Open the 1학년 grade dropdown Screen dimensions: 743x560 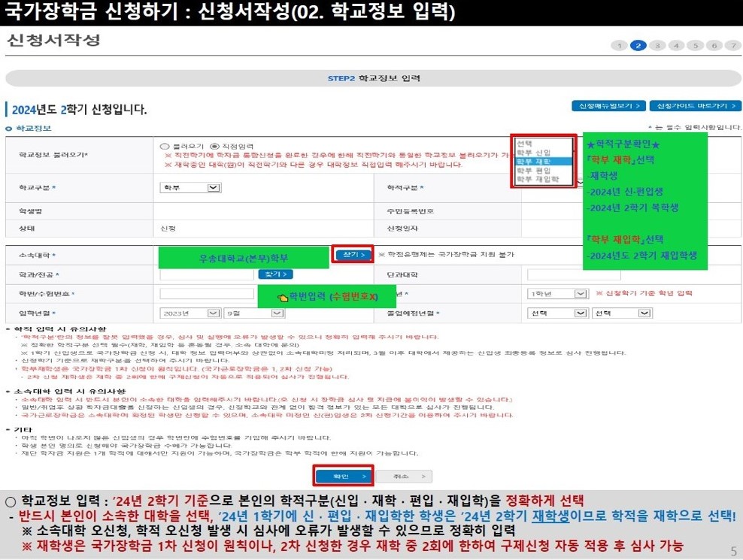(558, 294)
